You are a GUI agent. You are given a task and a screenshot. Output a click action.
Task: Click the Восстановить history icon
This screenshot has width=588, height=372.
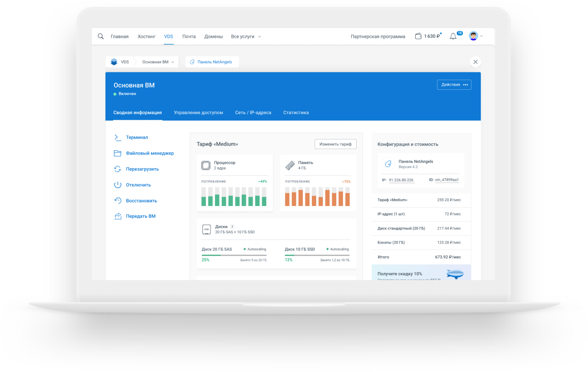click(x=118, y=200)
